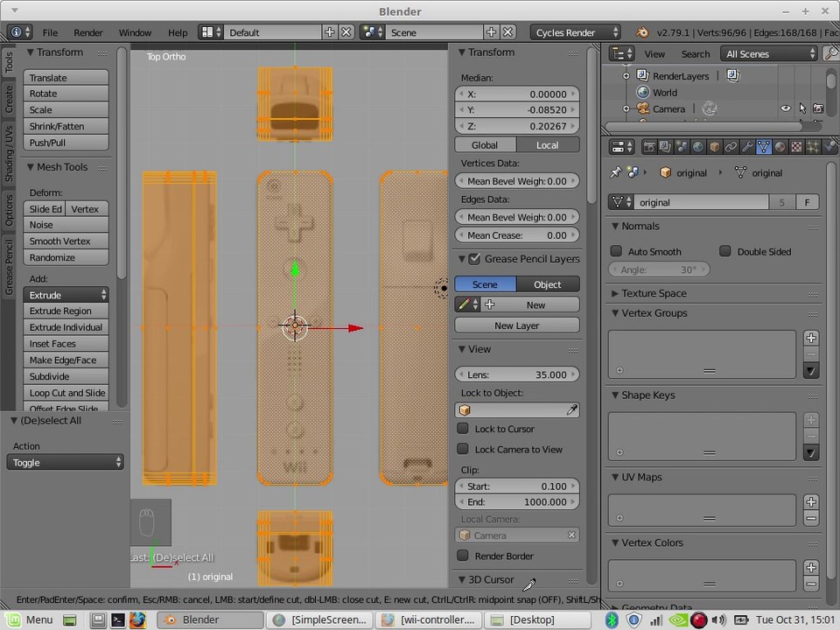Enable the Lock to Cursor checkbox
Screen dimensions: 840x630
(463, 429)
